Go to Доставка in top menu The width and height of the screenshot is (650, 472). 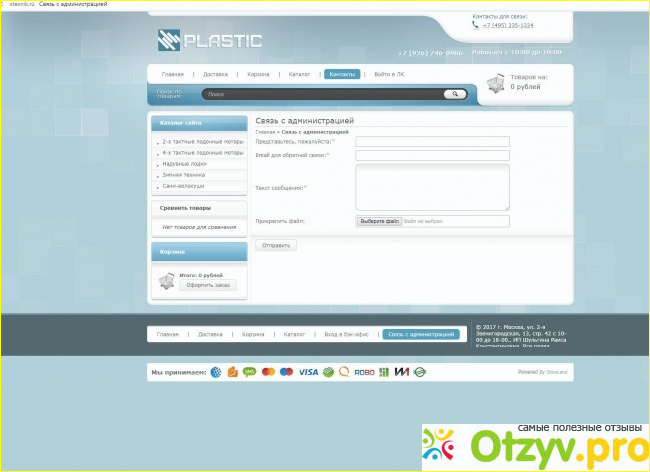(215, 74)
